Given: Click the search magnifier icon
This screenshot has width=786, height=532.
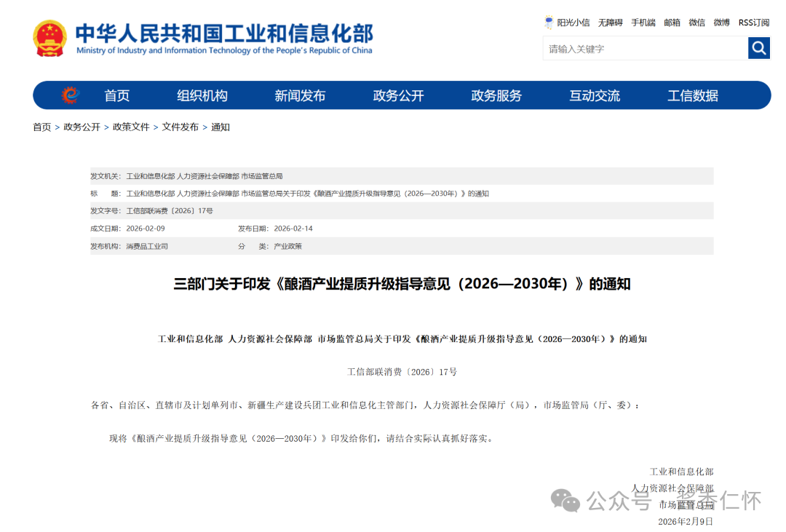Looking at the screenshot, I should [x=759, y=48].
